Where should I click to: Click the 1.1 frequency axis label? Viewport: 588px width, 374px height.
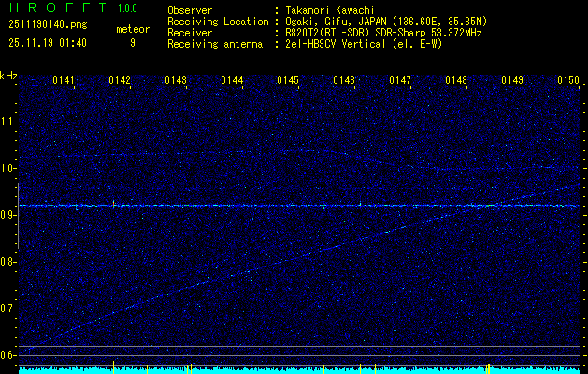(8, 122)
